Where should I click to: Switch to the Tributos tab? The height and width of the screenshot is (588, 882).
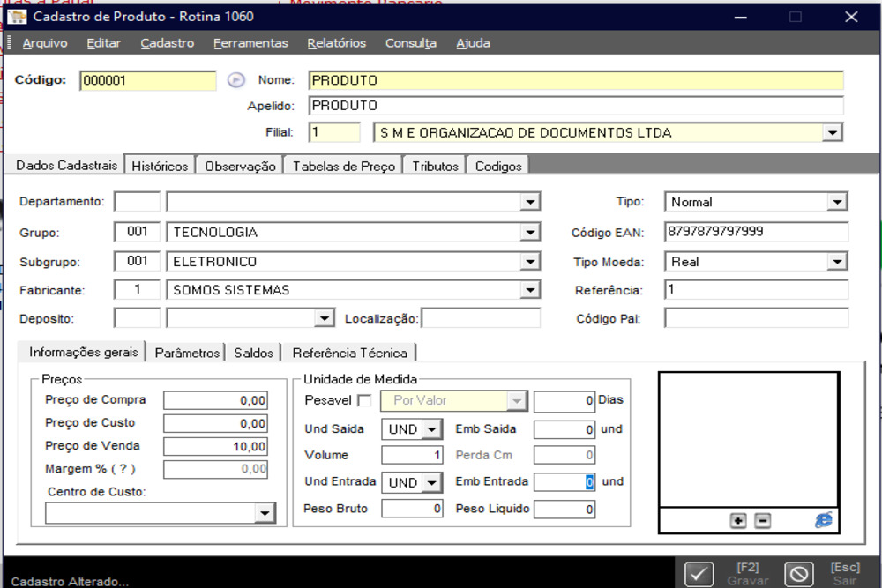[435, 166]
